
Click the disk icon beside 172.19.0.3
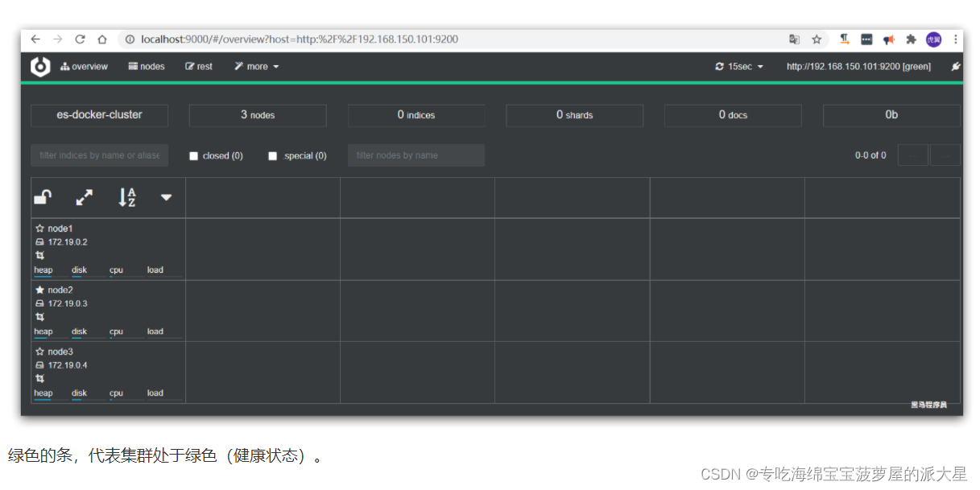tap(39, 304)
